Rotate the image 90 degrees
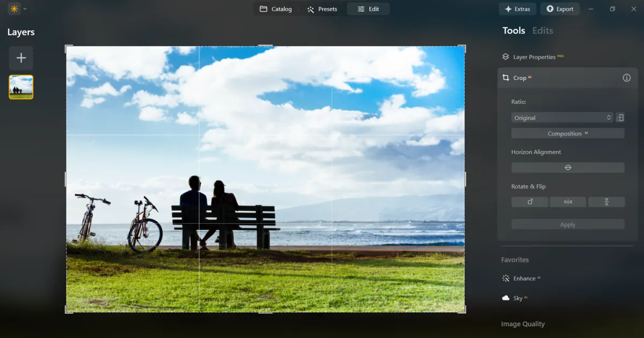 click(530, 202)
